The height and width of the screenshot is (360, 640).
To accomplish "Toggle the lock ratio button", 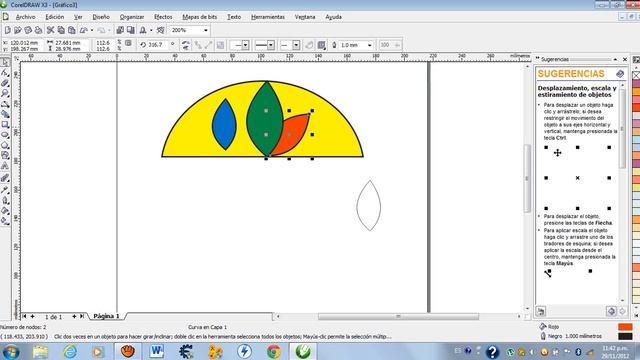I will [x=129, y=43].
